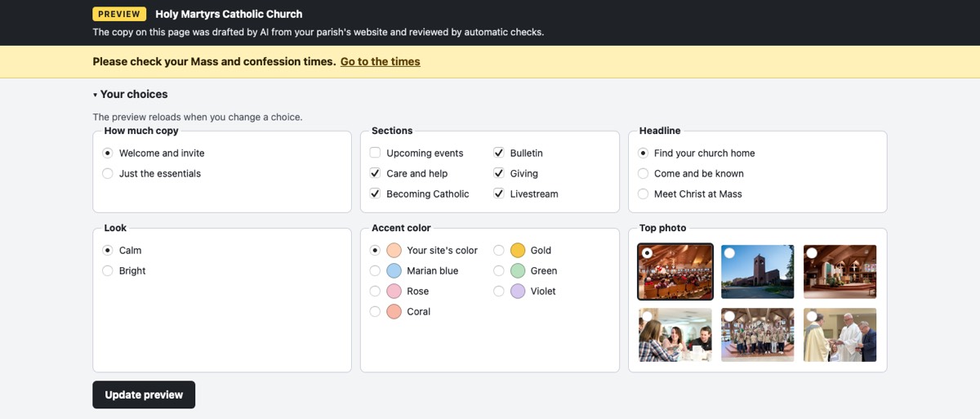The width and height of the screenshot is (980, 419).
Task: Click the Look group heading
Action: (115, 228)
